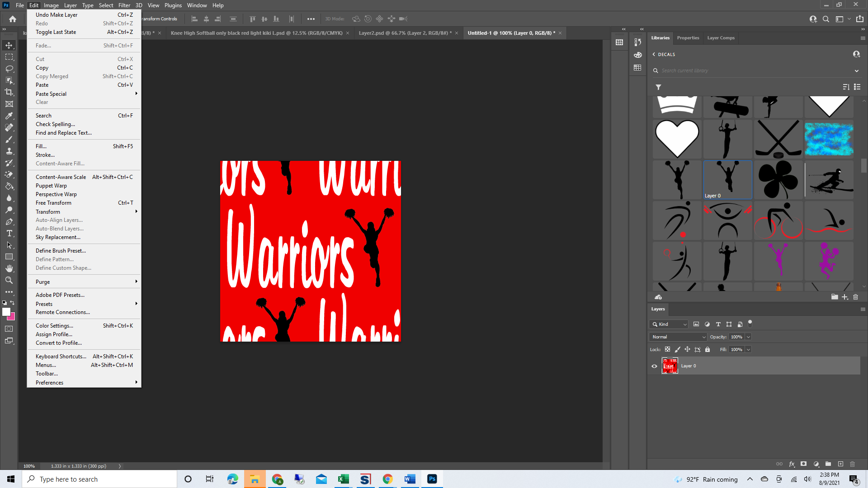This screenshot has width=868, height=488.
Task: Click the foreground color swatch
Action: 6,312
